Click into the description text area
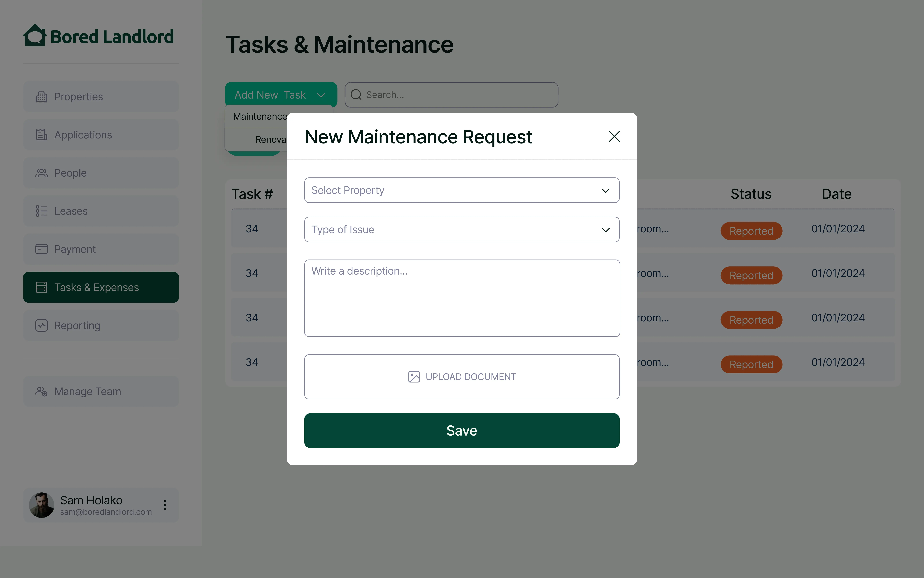This screenshot has height=578, width=924. coord(462,298)
